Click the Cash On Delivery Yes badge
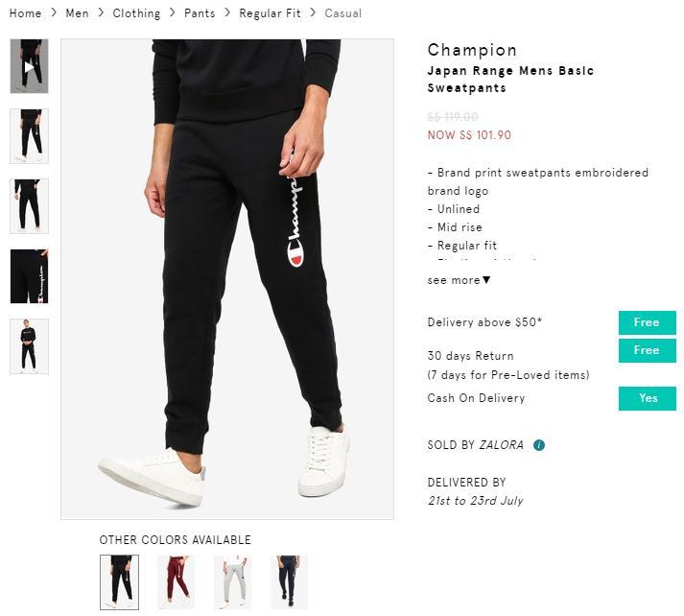This screenshot has width=684, height=616. 647,398
